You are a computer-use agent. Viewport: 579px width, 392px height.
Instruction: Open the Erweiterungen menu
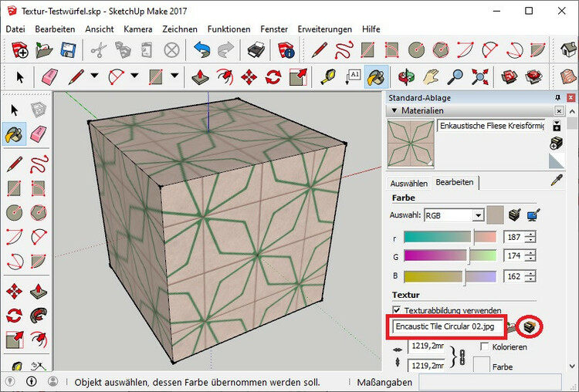click(324, 29)
